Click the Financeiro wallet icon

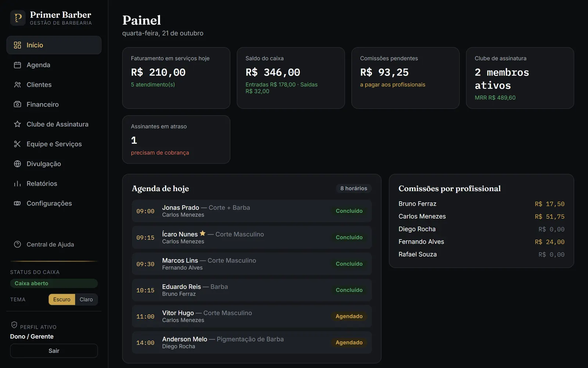17,105
